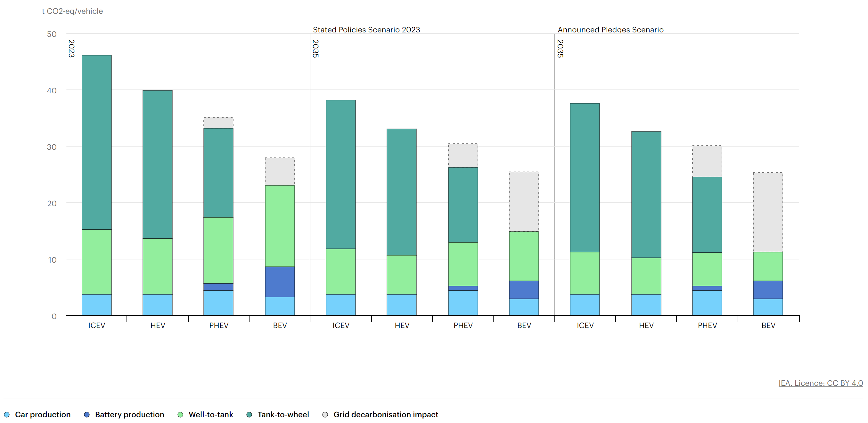Click Well-to-tank legend text label
This screenshot has height=423, width=868.
(x=211, y=415)
